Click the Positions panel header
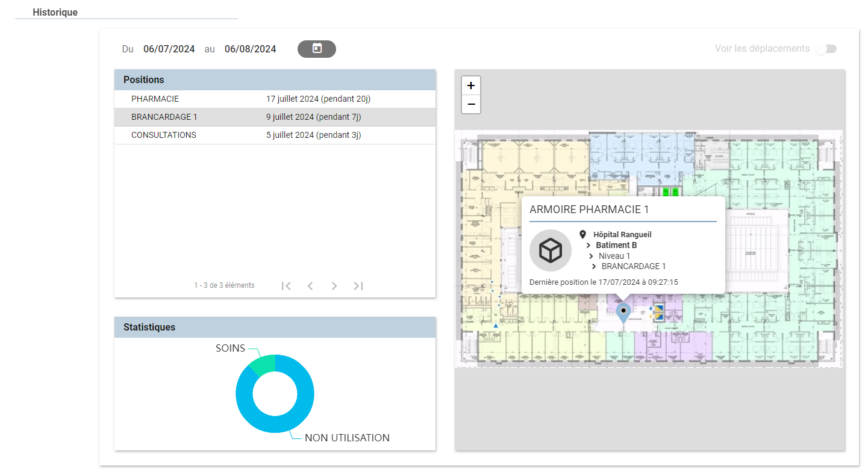The height and width of the screenshot is (469, 868). [275, 79]
